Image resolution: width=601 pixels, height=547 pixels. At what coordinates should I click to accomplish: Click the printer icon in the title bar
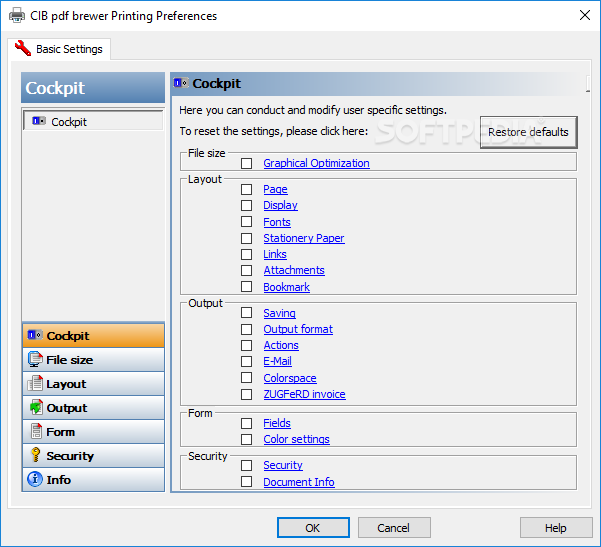(17, 15)
